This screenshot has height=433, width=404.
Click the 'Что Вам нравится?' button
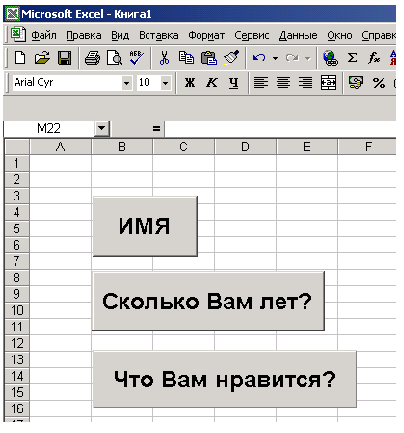(225, 379)
